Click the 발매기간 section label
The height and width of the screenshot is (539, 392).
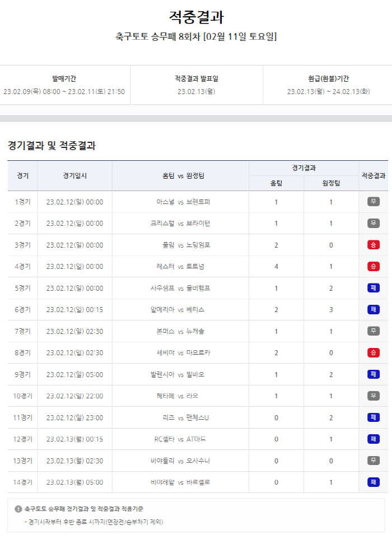[x=64, y=79]
